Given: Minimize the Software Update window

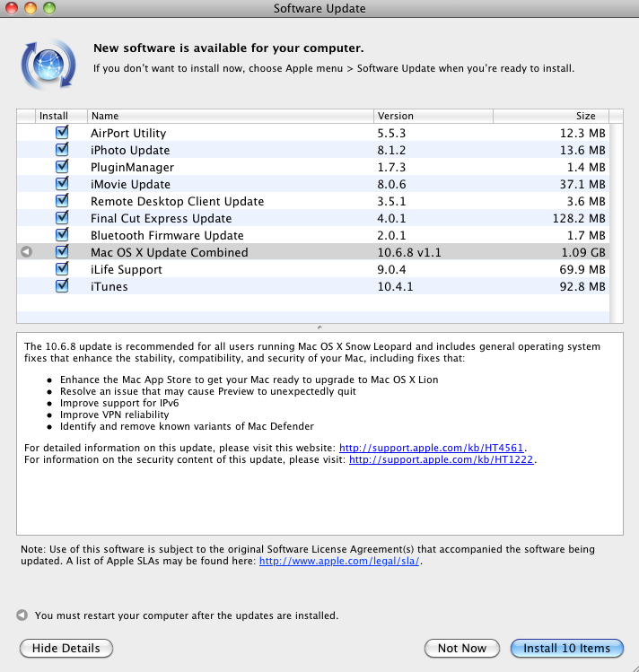Looking at the screenshot, I should coord(31,8).
